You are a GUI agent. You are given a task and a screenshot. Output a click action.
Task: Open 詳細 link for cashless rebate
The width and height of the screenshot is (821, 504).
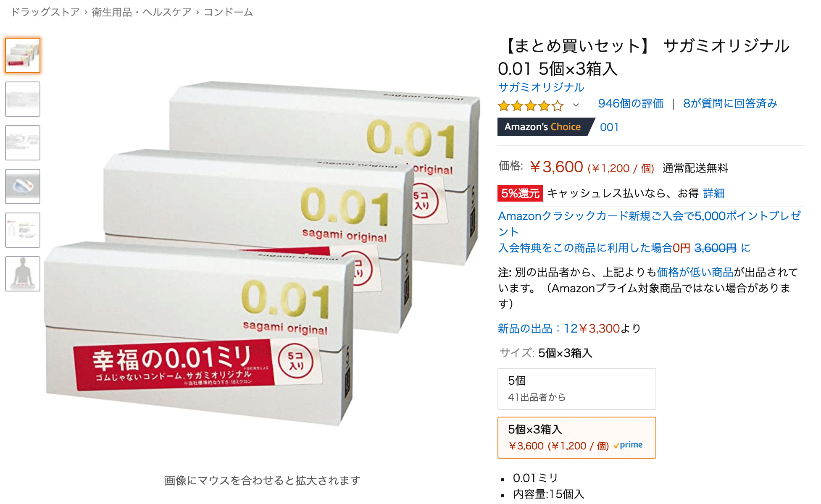coord(713,193)
